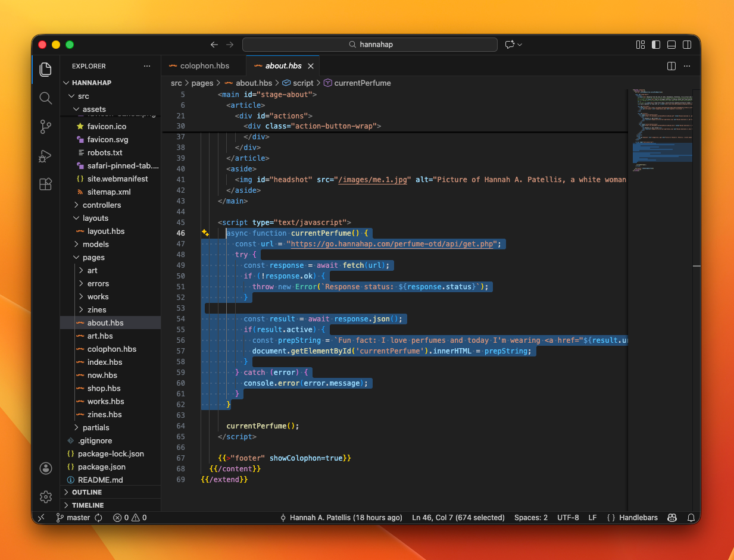The height and width of the screenshot is (560, 734).
Task: Click the hannahap command center search field
Action: [370, 45]
